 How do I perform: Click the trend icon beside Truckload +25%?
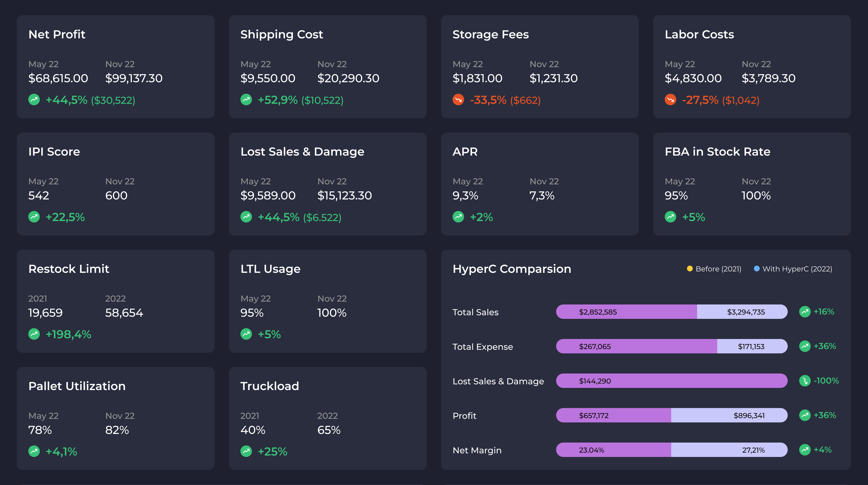pos(246,451)
